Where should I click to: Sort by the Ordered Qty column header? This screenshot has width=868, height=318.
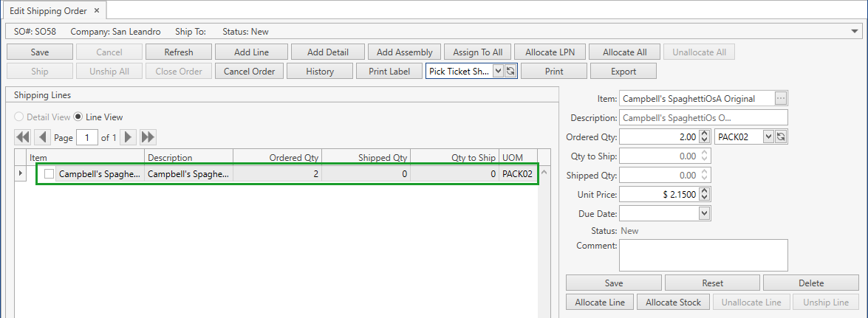(x=277, y=157)
